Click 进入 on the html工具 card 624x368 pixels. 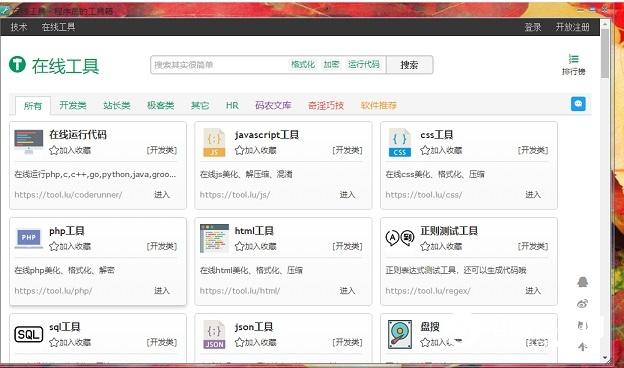[347, 291]
